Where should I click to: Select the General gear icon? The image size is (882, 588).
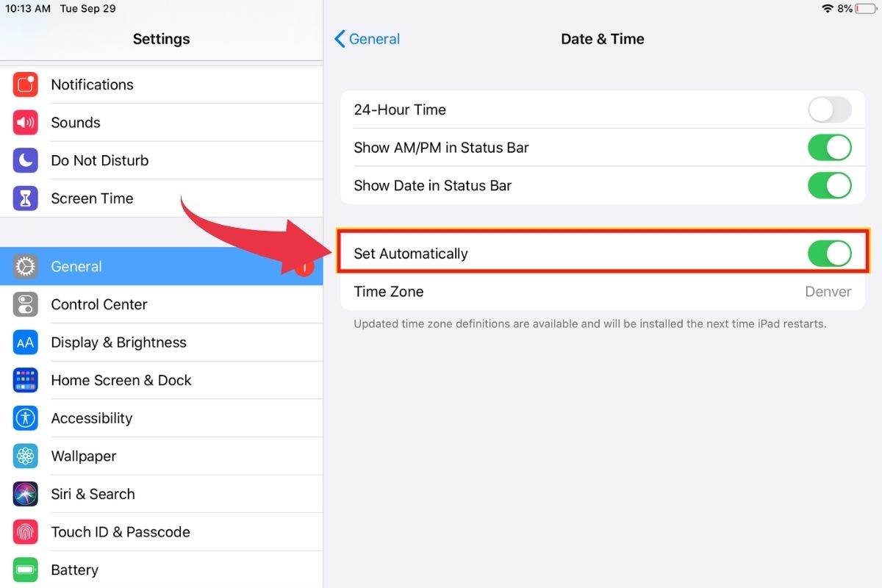point(25,266)
